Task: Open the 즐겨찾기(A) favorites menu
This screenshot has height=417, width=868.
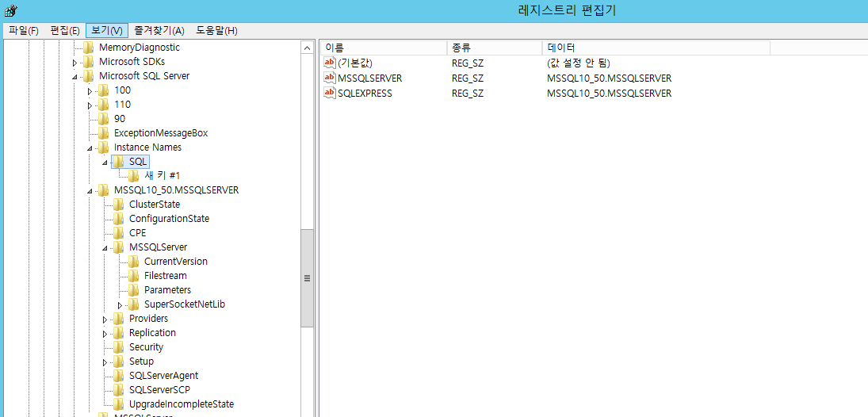Action: pos(159,30)
